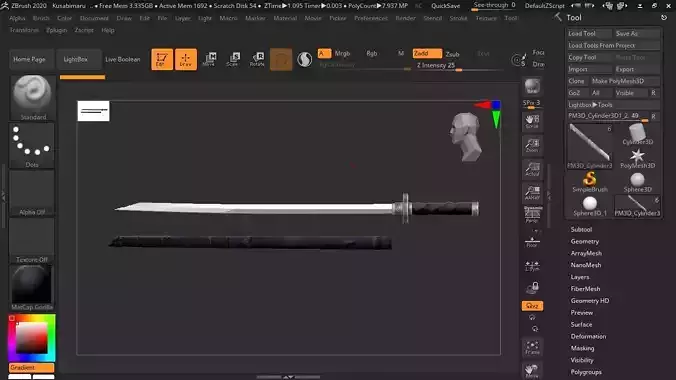Click the Load Tool button
The width and height of the screenshot is (676, 380).
coord(589,33)
